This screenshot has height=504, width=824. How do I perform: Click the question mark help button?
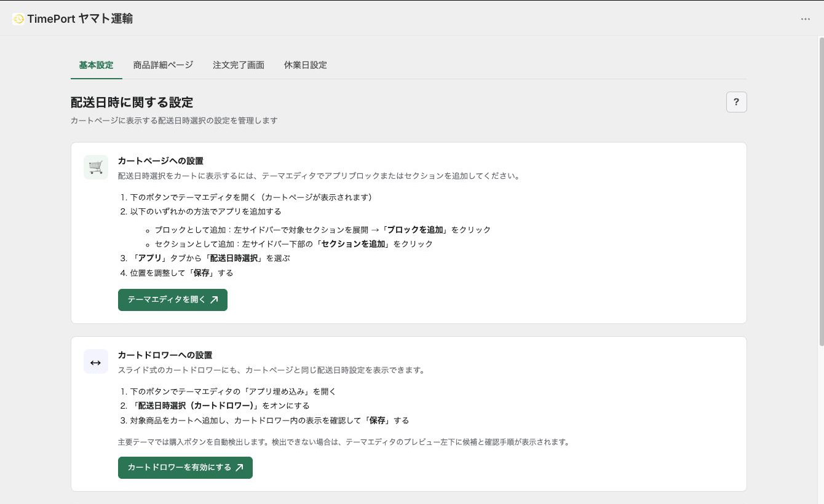pyautogui.click(x=736, y=102)
